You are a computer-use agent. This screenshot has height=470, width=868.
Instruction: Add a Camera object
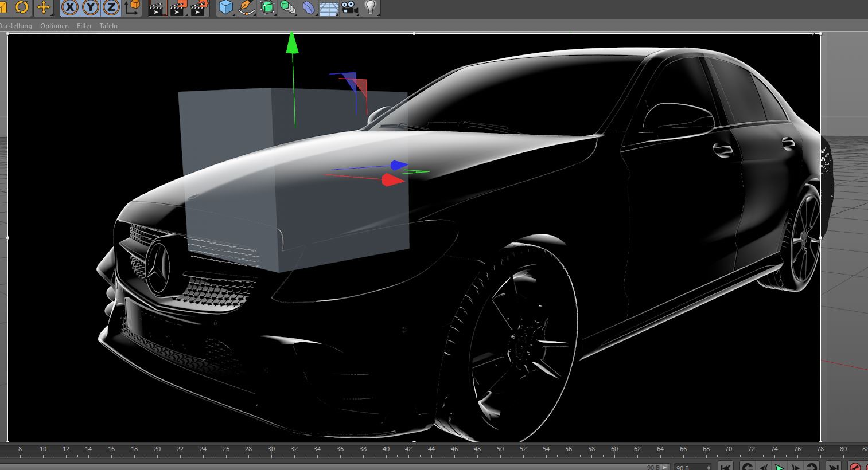(349, 7)
